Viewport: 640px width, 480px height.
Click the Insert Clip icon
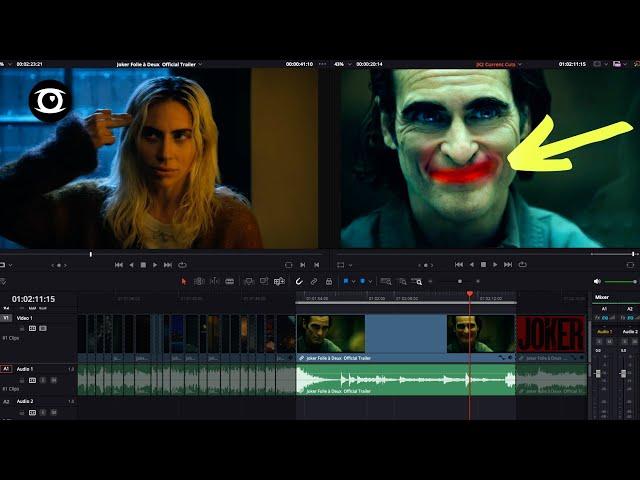click(x=248, y=281)
